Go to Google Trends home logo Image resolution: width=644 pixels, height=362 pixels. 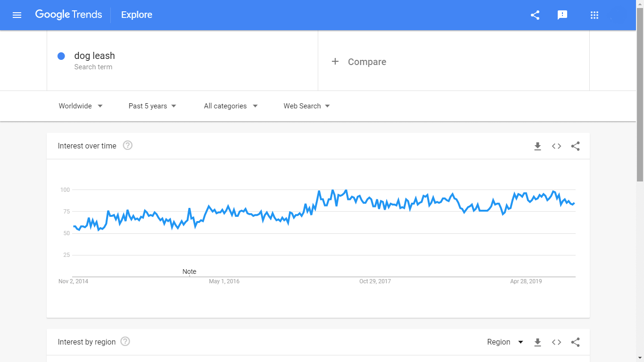point(68,15)
